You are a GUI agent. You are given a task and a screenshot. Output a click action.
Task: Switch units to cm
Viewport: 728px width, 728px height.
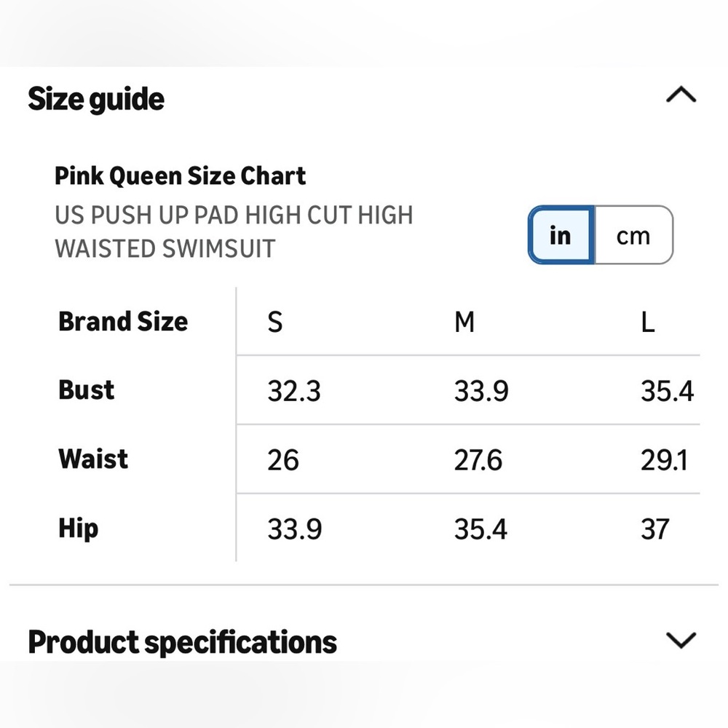[x=633, y=235]
